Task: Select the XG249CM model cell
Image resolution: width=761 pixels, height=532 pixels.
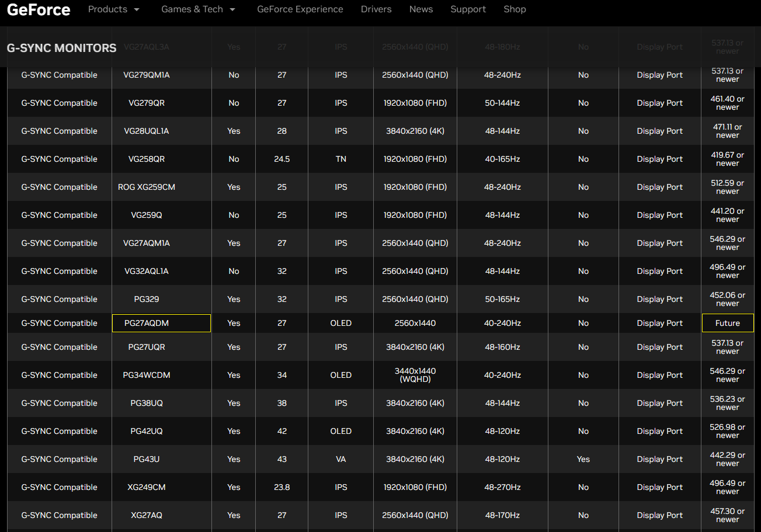Action: pos(147,487)
